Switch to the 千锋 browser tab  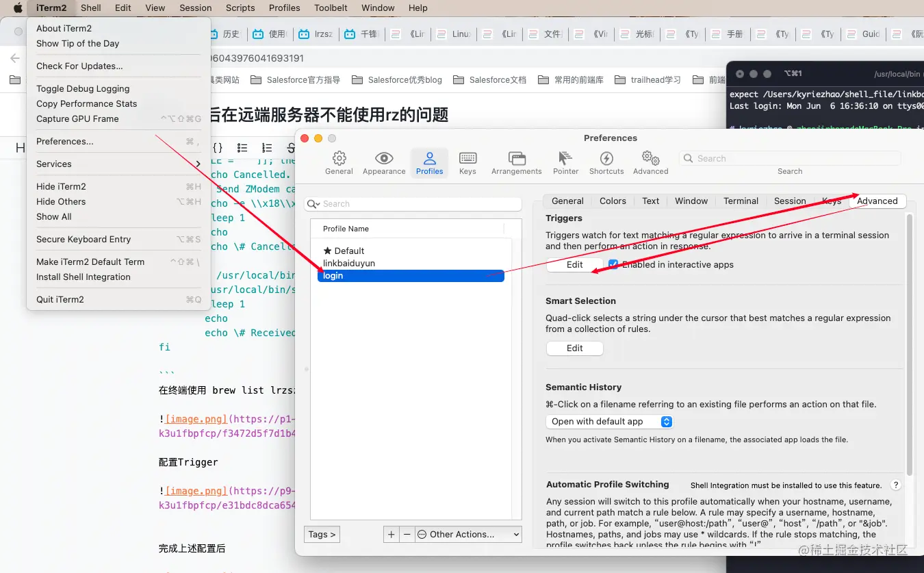click(x=361, y=34)
